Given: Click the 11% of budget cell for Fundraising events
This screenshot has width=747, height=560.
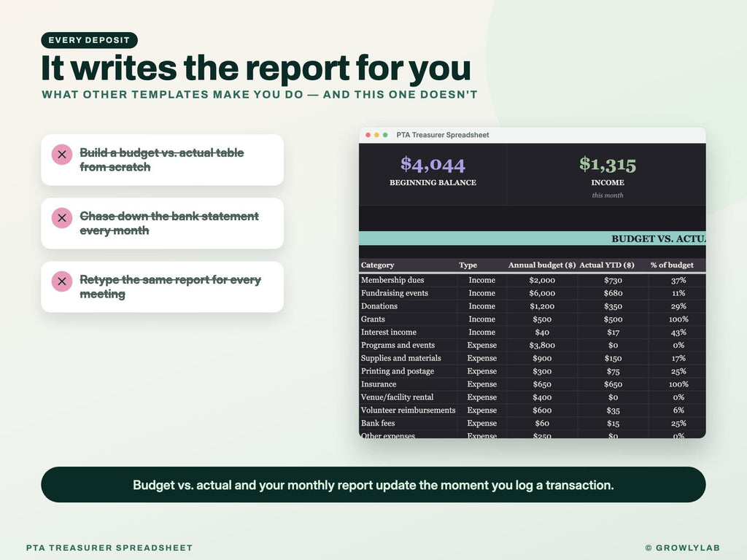Looking at the screenshot, I should (678, 293).
